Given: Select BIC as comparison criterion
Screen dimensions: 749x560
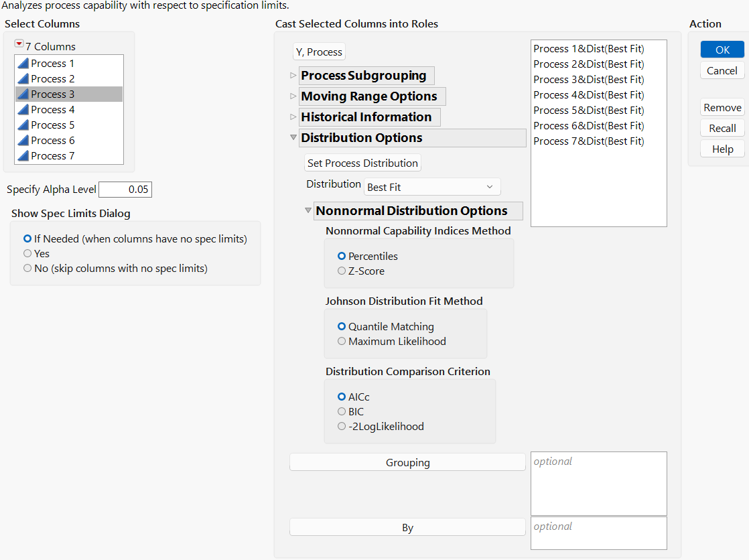Looking at the screenshot, I should point(342,411).
